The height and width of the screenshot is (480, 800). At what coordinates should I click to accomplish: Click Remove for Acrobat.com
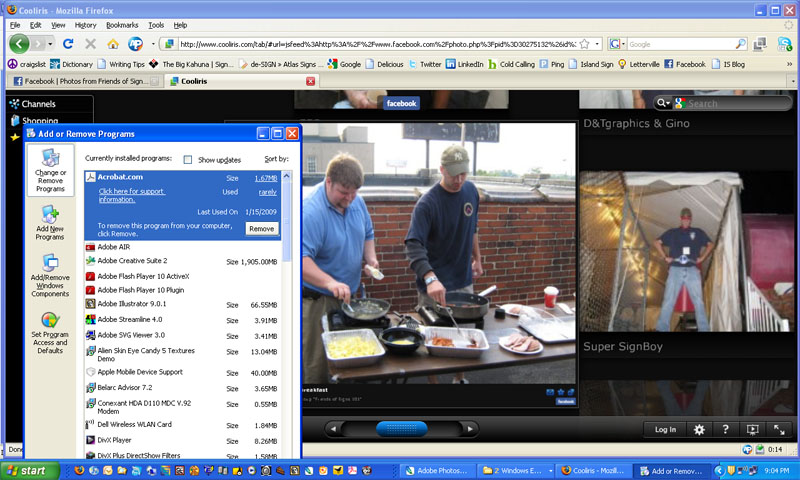click(262, 229)
